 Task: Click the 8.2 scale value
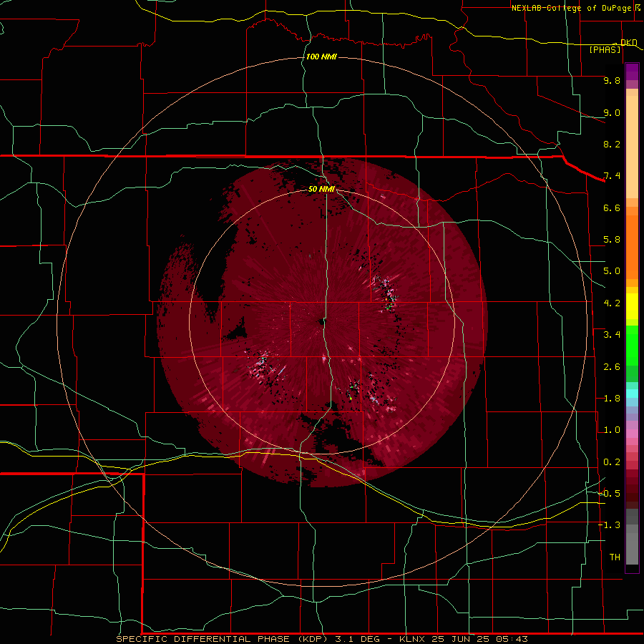tap(612, 144)
